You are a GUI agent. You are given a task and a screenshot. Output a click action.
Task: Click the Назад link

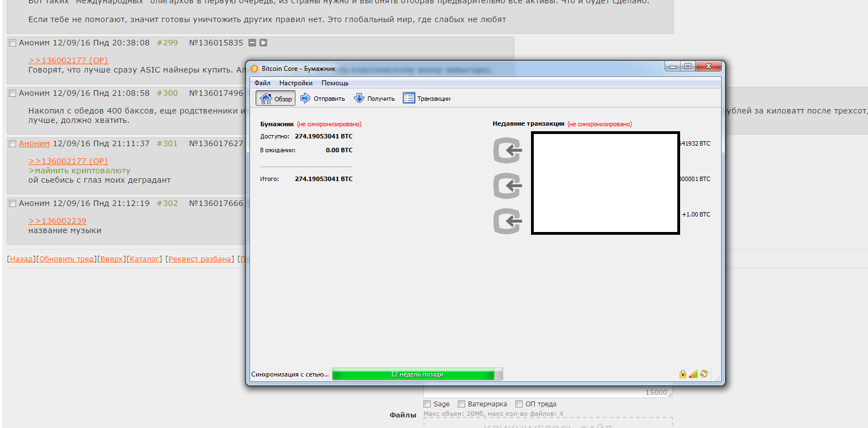(22, 259)
